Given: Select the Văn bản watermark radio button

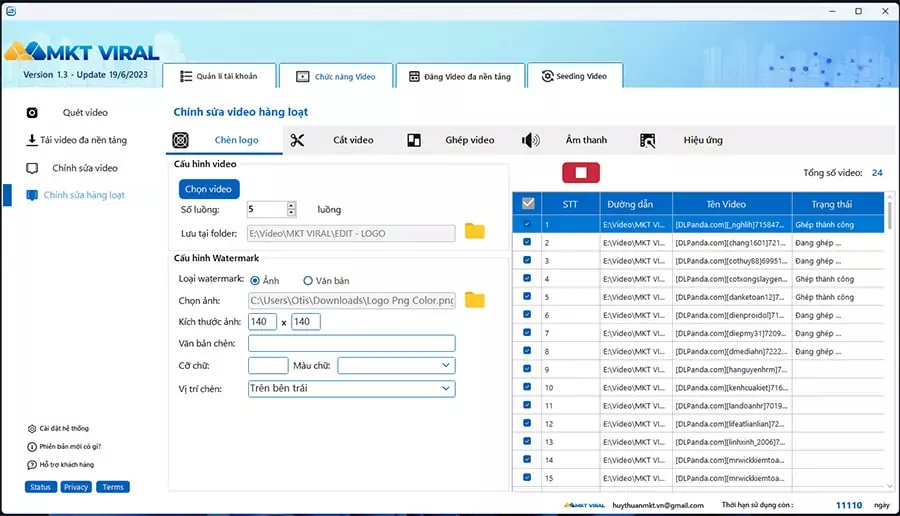Looking at the screenshot, I should click(x=308, y=281).
